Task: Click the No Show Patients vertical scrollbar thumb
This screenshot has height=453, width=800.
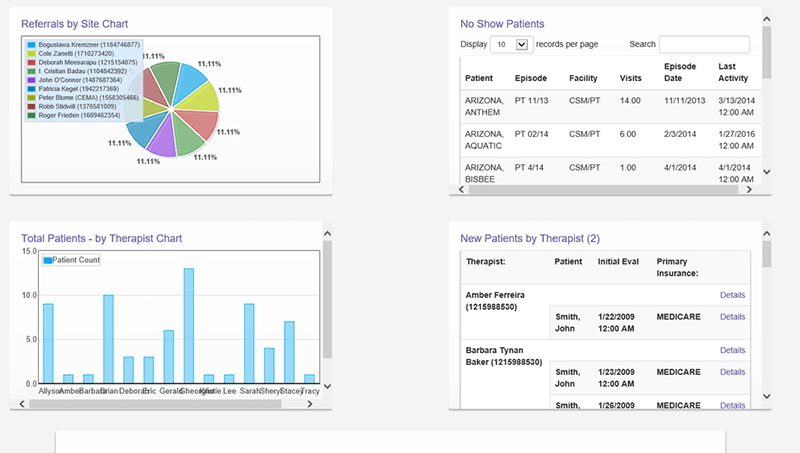Action: (x=766, y=52)
